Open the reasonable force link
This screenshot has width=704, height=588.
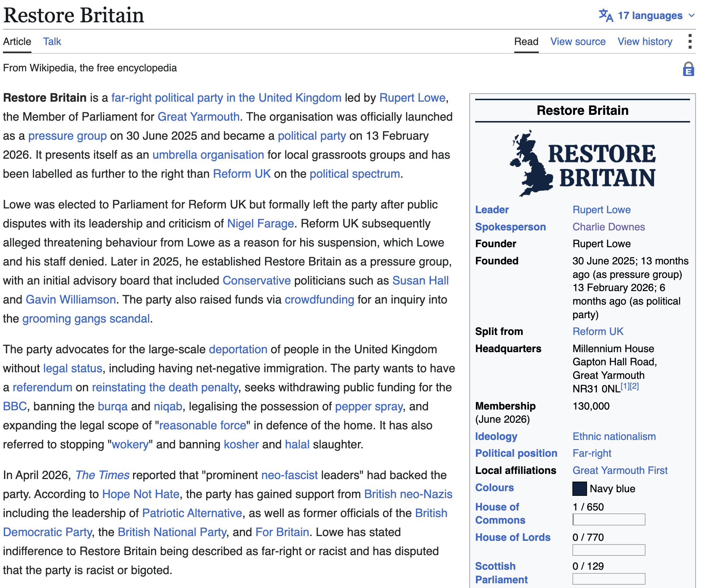click(x=203, y=425)
